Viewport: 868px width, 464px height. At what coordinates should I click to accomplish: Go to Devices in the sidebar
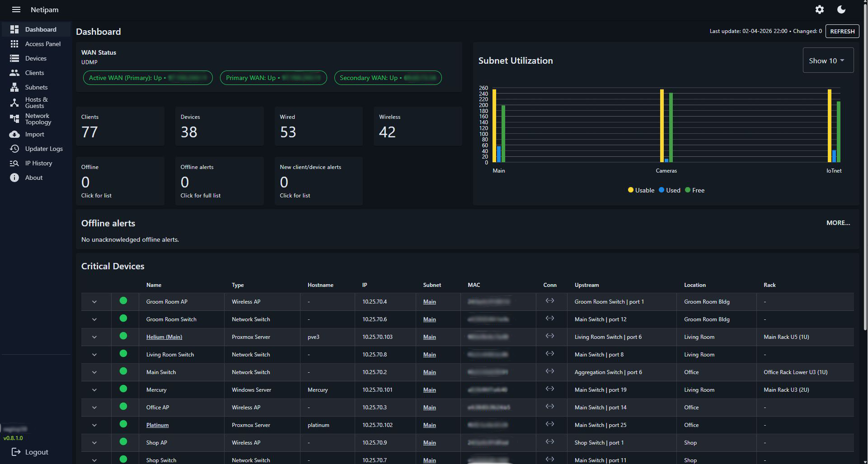[x=36, y=58]
